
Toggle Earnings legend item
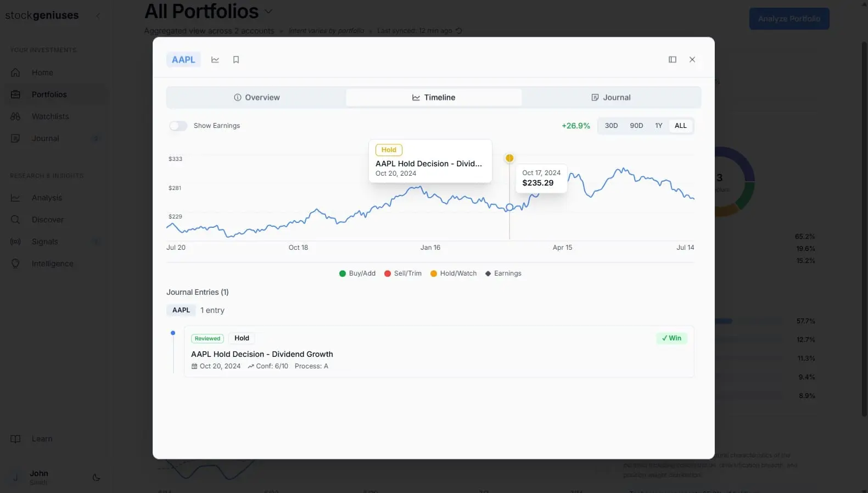click(503, 273)
